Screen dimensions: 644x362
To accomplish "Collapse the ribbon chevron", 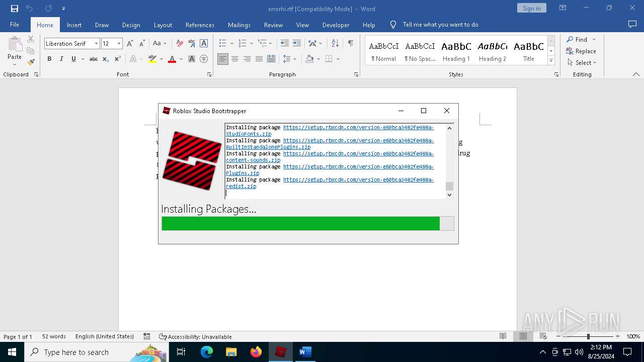I will coord(636,74).
